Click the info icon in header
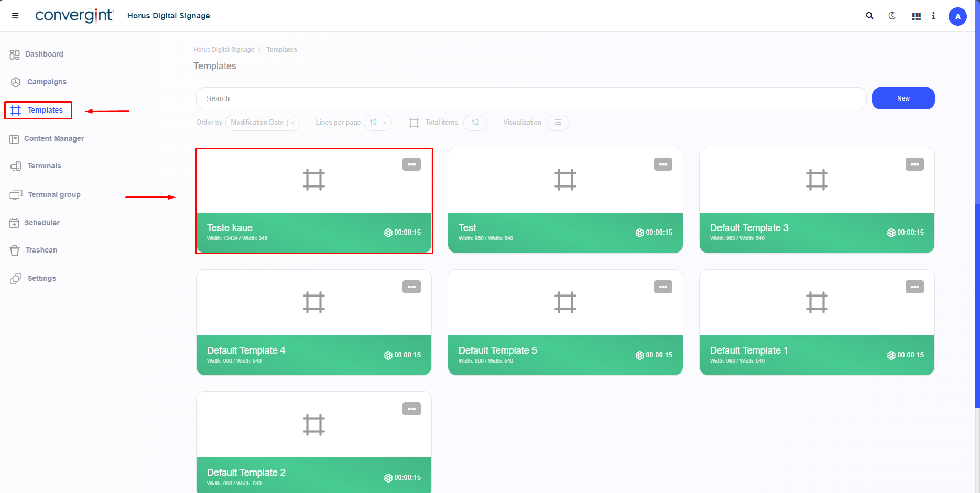 933,16
